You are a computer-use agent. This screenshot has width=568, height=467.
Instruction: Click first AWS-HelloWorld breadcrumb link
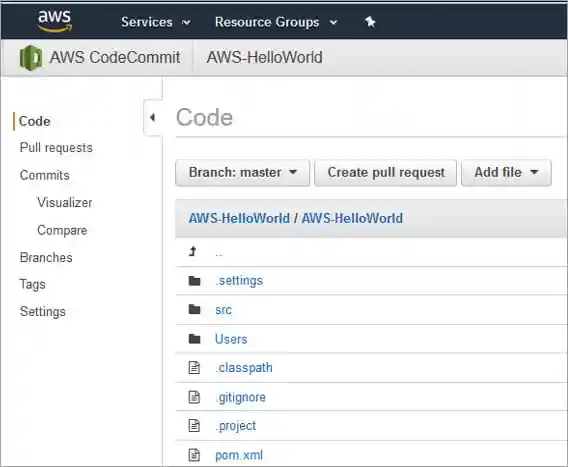(239, 218)
